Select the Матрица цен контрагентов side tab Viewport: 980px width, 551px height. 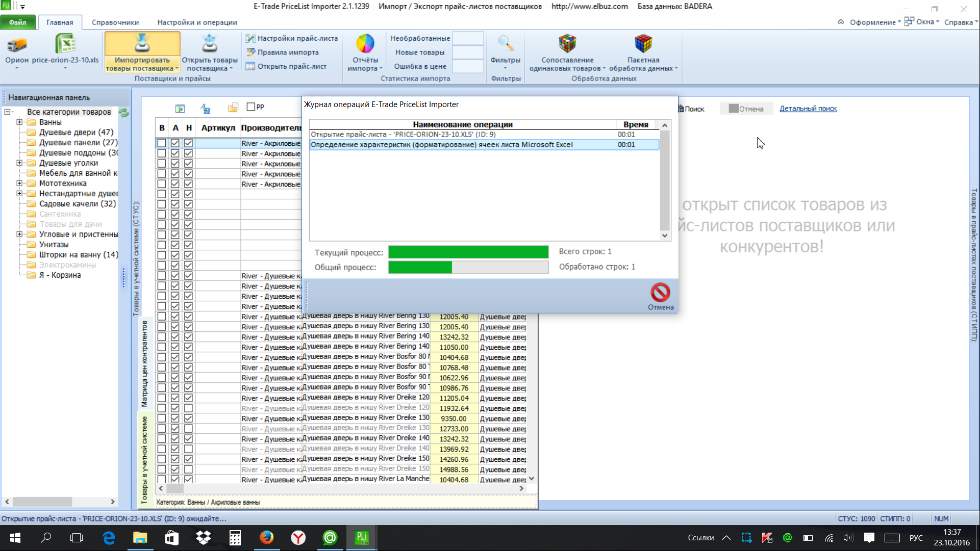pos(144,363)
